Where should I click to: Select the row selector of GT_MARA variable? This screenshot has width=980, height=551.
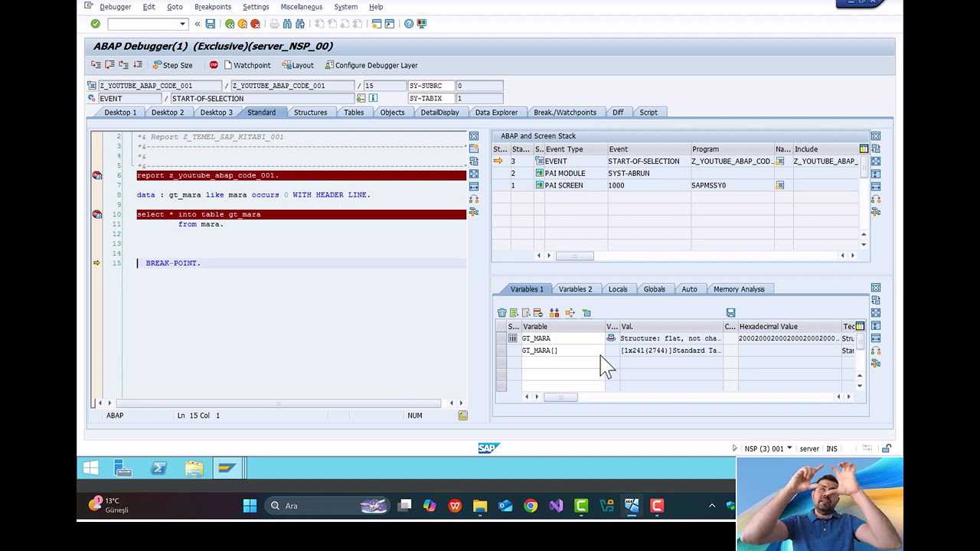[501, 338]
